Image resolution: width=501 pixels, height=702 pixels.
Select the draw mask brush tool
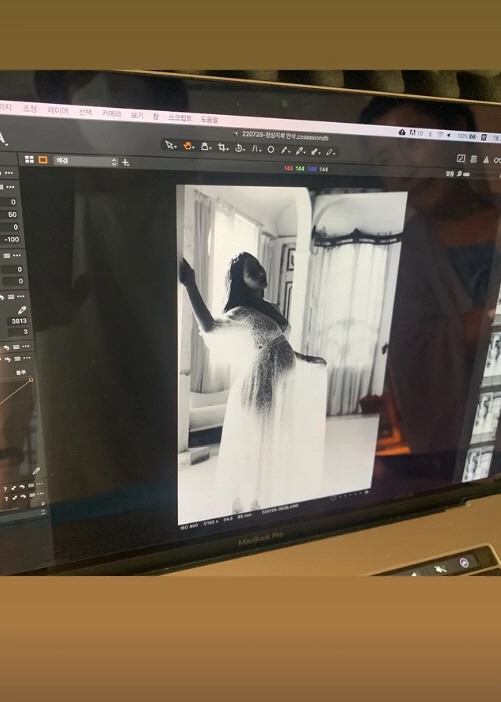300,151
